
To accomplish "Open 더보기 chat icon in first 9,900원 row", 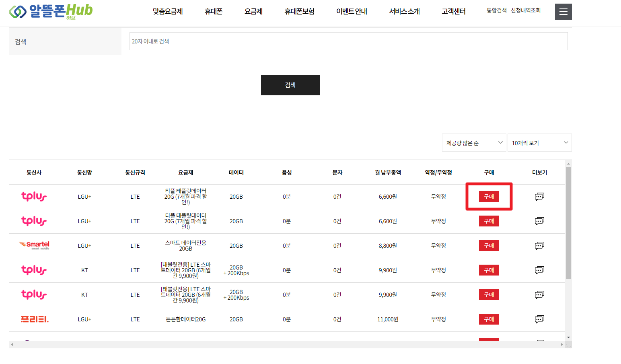I will (539, 270).
